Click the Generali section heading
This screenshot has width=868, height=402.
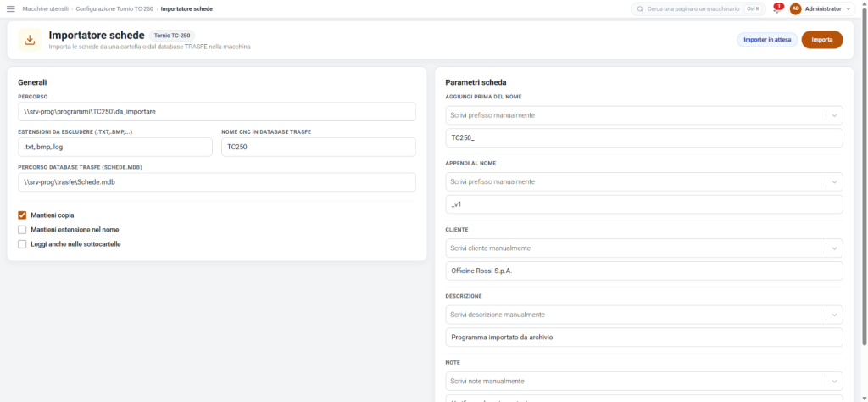[x=33, y=82]
